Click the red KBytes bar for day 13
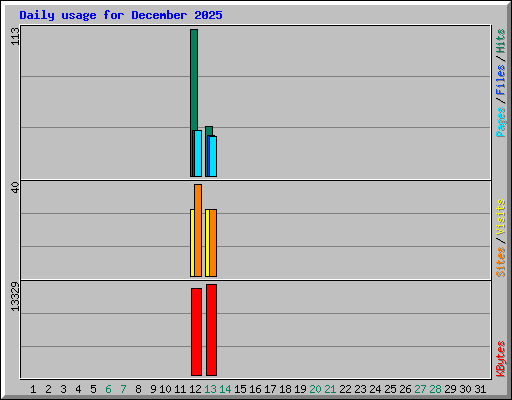The image size is (512, 400). pos(211,330)
